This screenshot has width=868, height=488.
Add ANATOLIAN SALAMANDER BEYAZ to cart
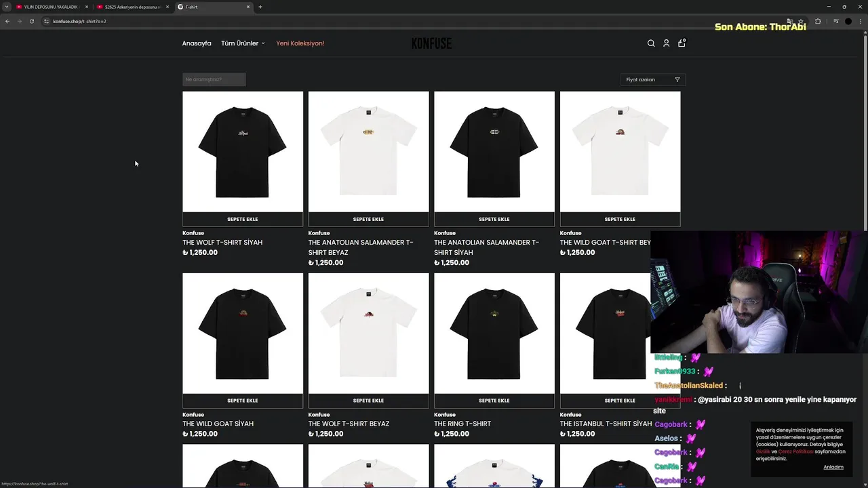(368, 219)
